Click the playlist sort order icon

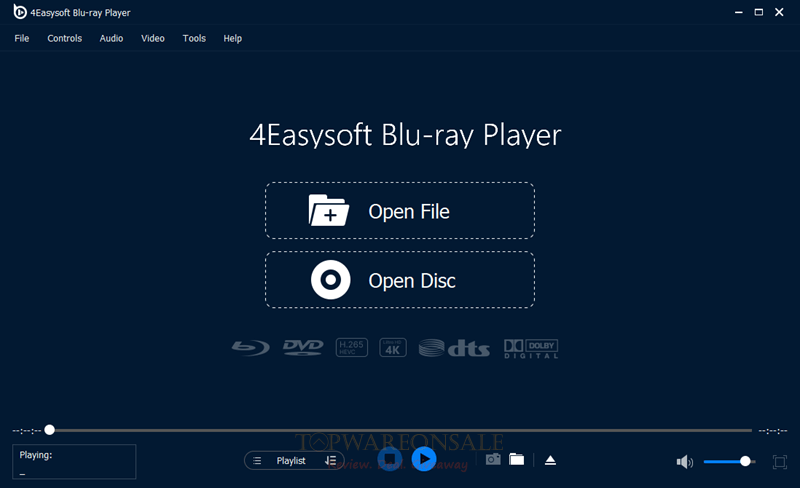[331, 460]
